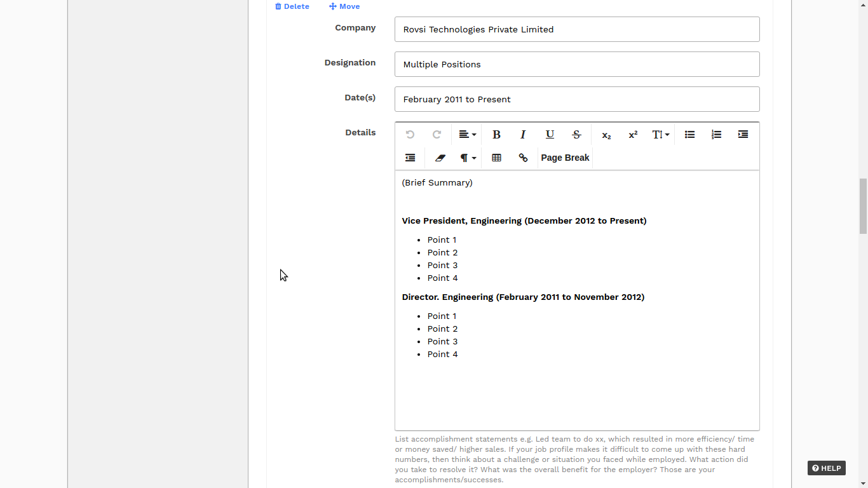Insert an unordered bullet list
Screen dimensions: 868x488
tap(689, 135)
